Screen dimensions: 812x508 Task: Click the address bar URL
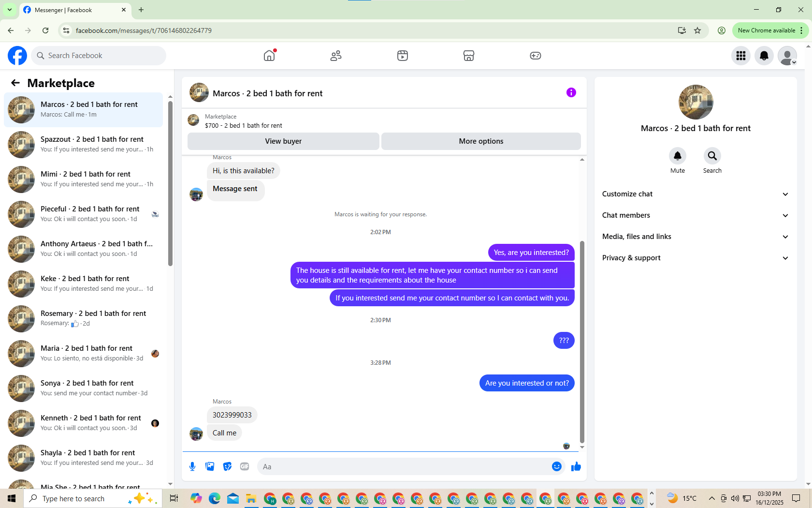[x=144, y=30]
